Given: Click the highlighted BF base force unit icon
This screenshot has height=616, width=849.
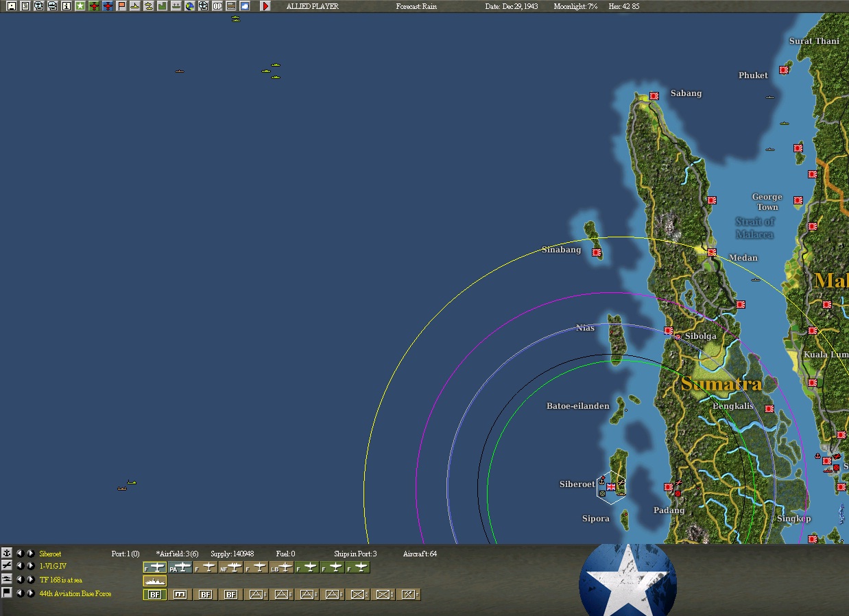Looking at the screenshot, I should [x=154, y=595].
